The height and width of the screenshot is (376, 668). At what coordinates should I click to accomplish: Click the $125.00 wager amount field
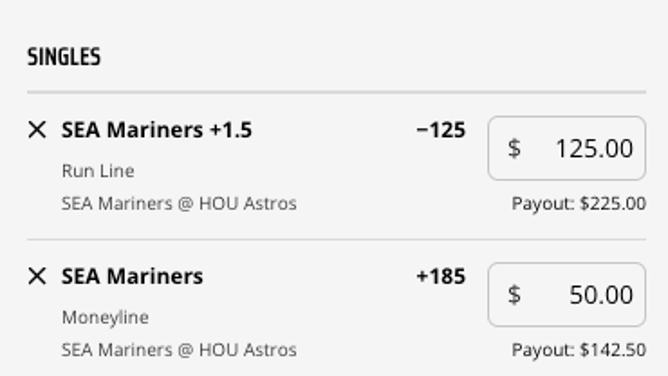(x=567, y=148)
